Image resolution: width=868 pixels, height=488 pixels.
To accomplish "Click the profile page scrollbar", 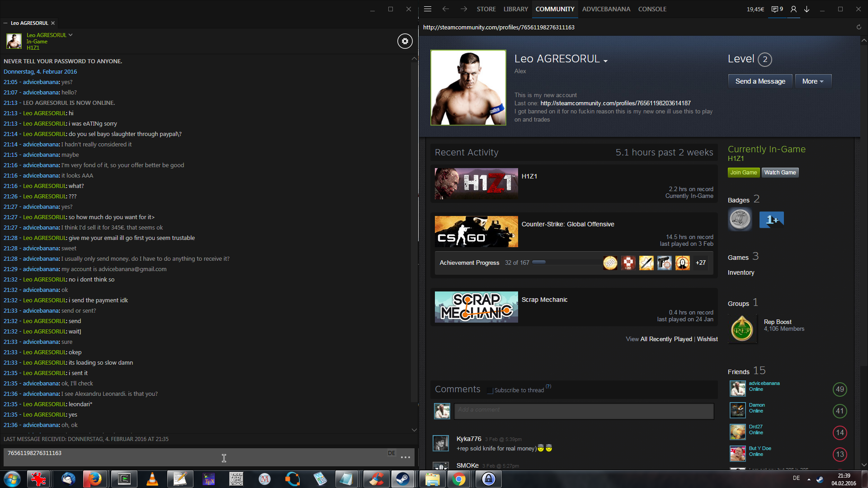I will (864, 253).
